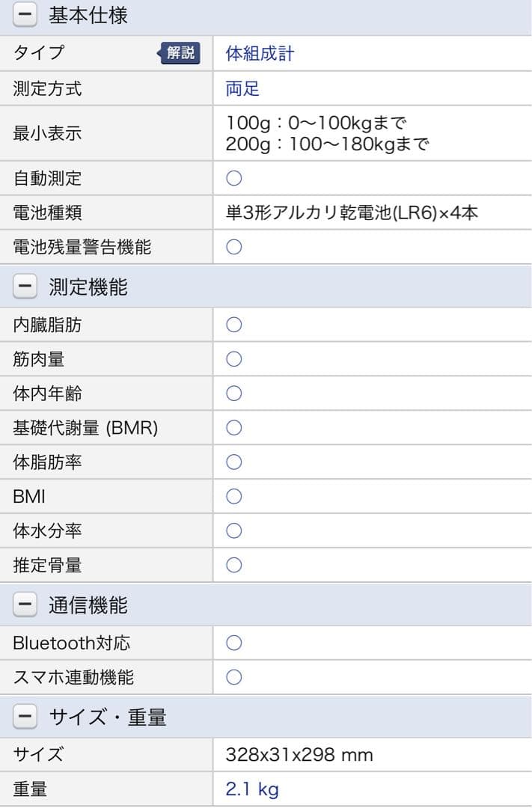The image size is (532, 808).
Task: Click the 328x31x298 mm size value
Action: pos(299,754)
